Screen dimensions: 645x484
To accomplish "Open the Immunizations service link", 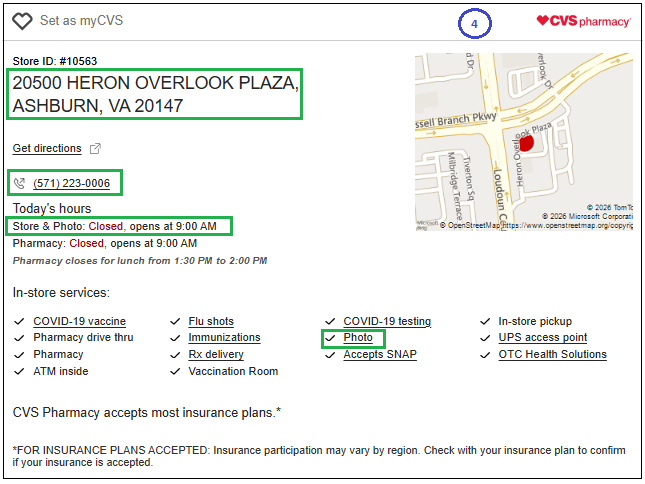I will coord(224,338).
